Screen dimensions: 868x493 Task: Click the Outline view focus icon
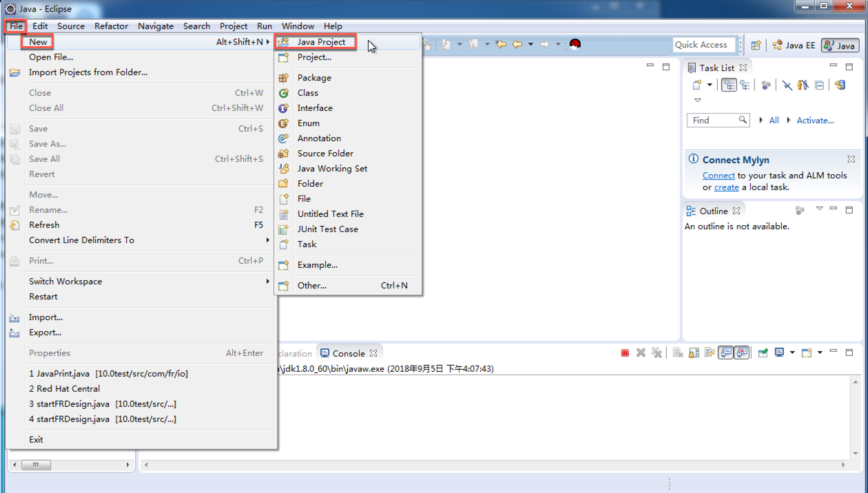[800, 210]
